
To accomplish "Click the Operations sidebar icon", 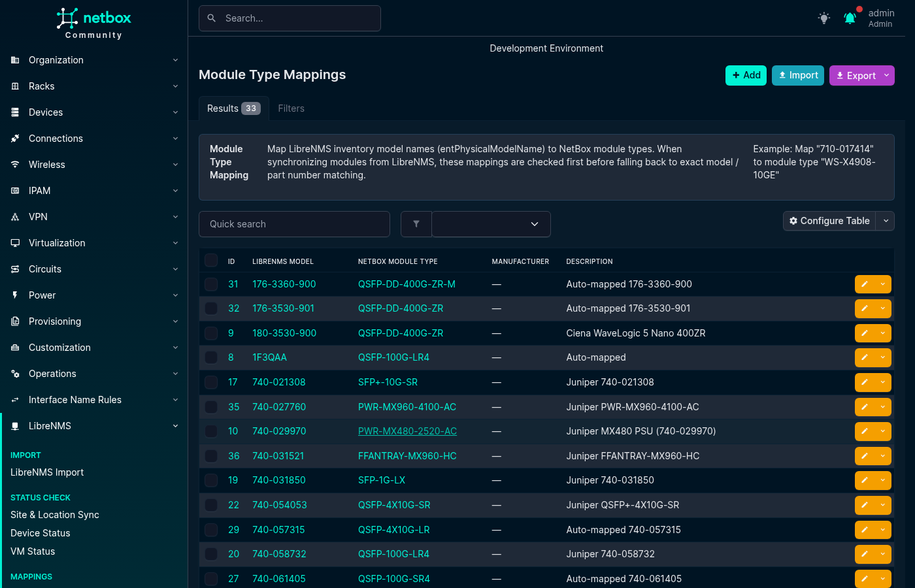I will [x=15, y=374].
